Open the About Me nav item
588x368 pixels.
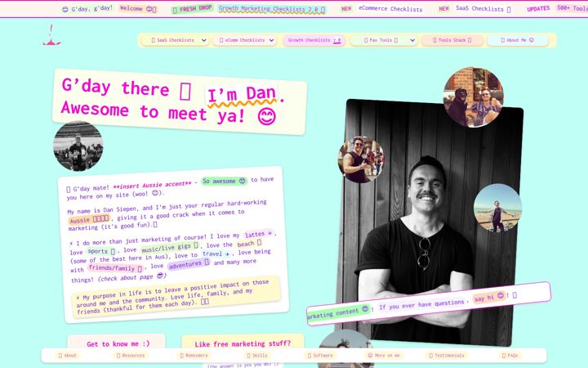517,40
